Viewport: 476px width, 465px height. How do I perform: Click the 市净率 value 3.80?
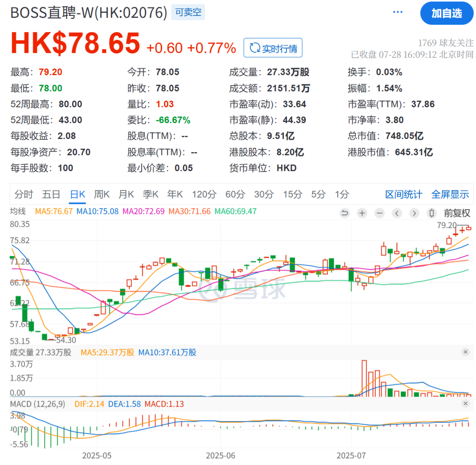[x=394, y=120]
